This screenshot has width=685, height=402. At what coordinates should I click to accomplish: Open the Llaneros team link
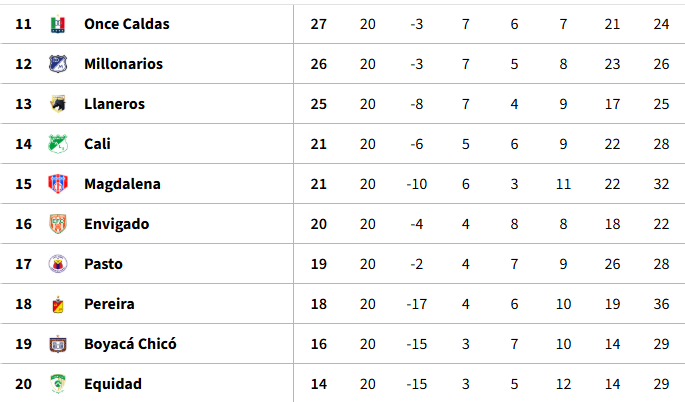(114, 104)
